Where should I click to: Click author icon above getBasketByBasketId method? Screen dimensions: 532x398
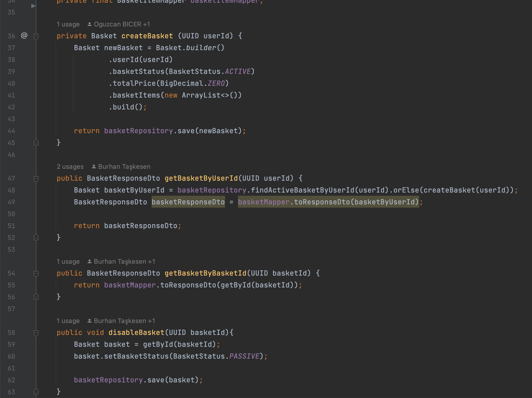click(x=90, y=262)
